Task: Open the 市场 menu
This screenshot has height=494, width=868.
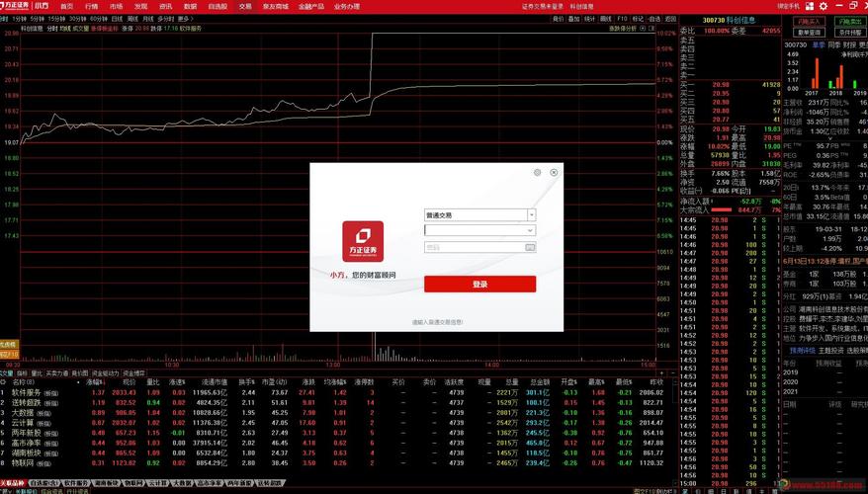Action: pyautogui.click(x=117, y=6)
